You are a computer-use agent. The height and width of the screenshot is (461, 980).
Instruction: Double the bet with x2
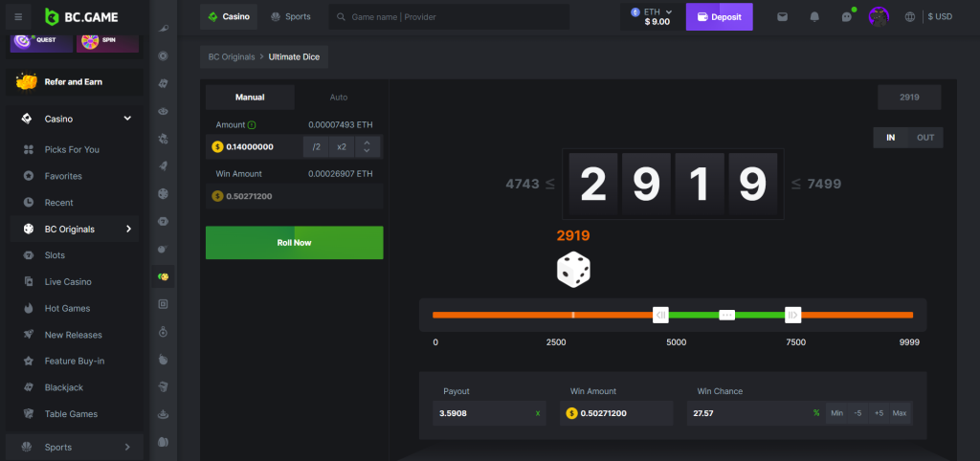click(x=342, y=146)
